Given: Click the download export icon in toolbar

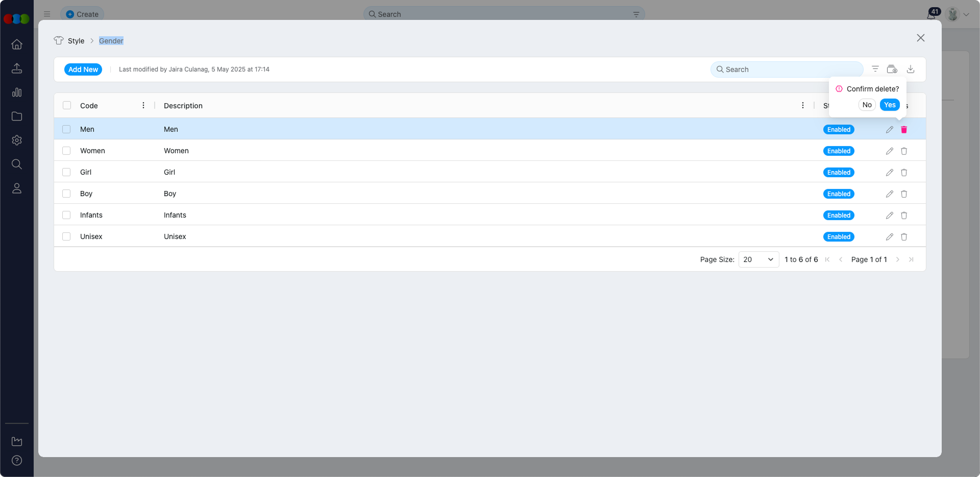Looking at the screenshot, I should [910, 69].
